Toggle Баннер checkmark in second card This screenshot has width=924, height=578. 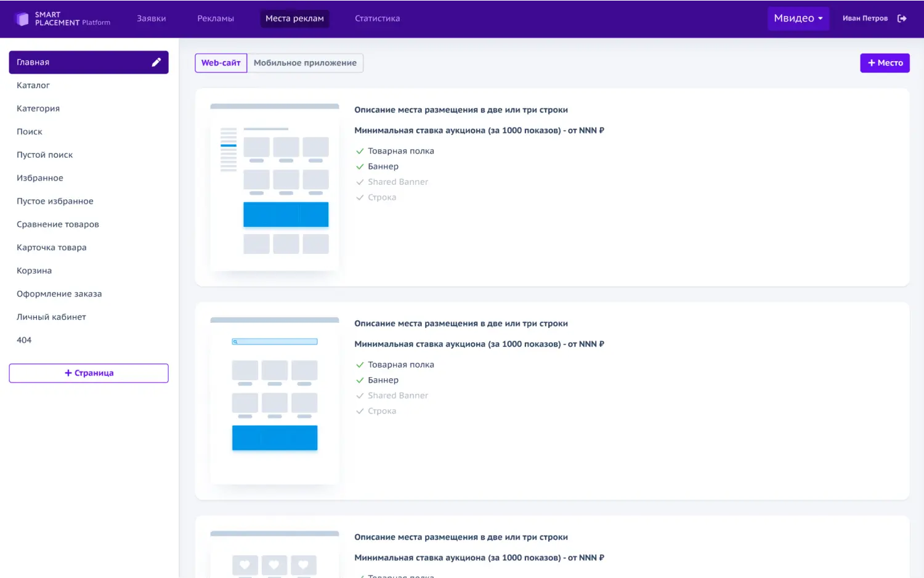(360, 380)
